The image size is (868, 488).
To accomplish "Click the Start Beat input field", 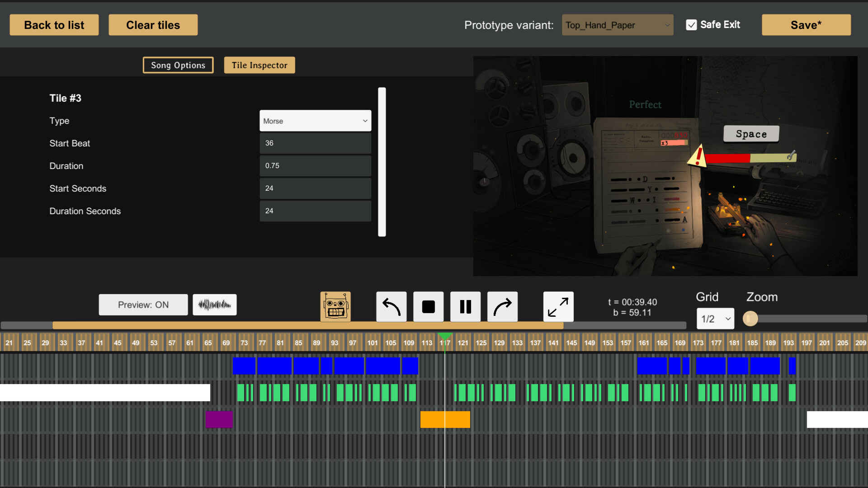I will point(315,143).
